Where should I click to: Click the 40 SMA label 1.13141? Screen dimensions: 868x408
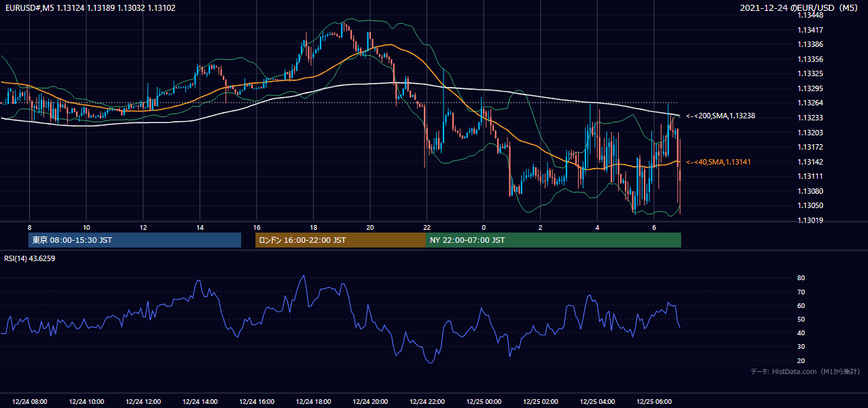coord(719,162)
